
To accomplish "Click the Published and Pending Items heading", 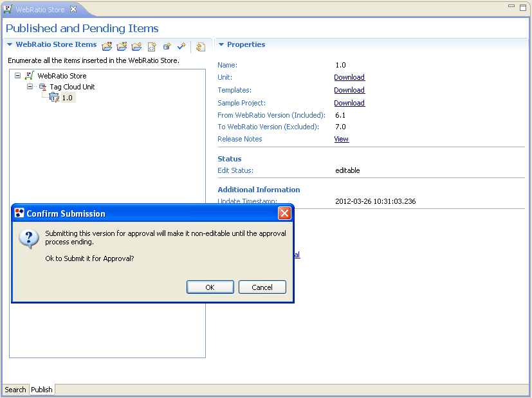I will 82,28.
